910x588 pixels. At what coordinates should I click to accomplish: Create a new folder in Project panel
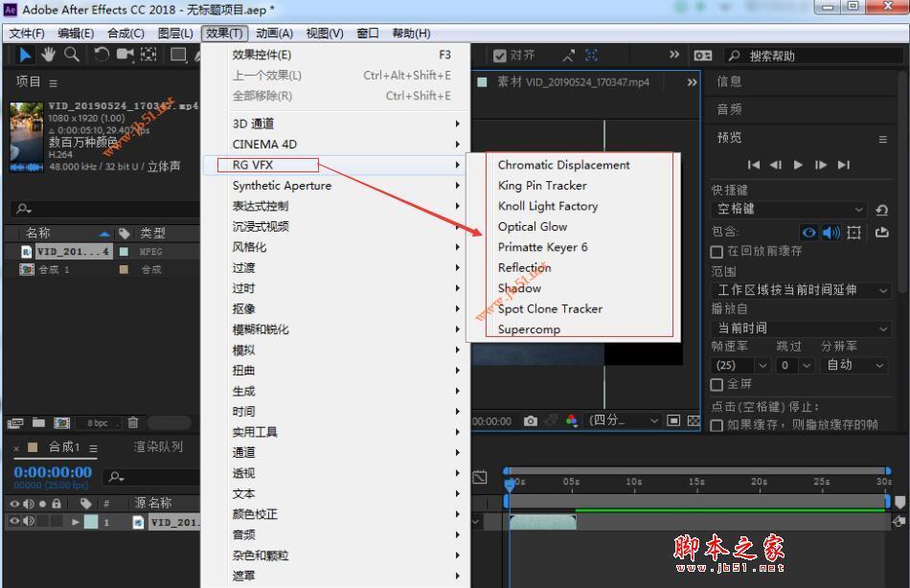[38, 422]
